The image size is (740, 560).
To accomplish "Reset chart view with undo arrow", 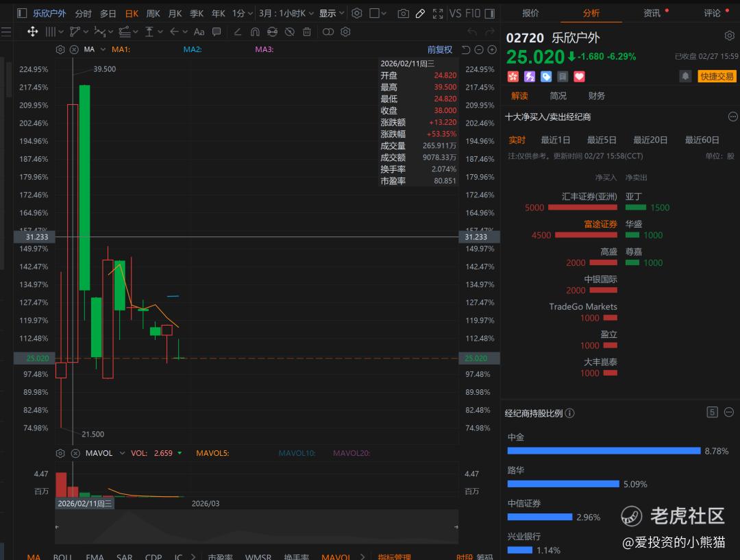I will (466, 49).
